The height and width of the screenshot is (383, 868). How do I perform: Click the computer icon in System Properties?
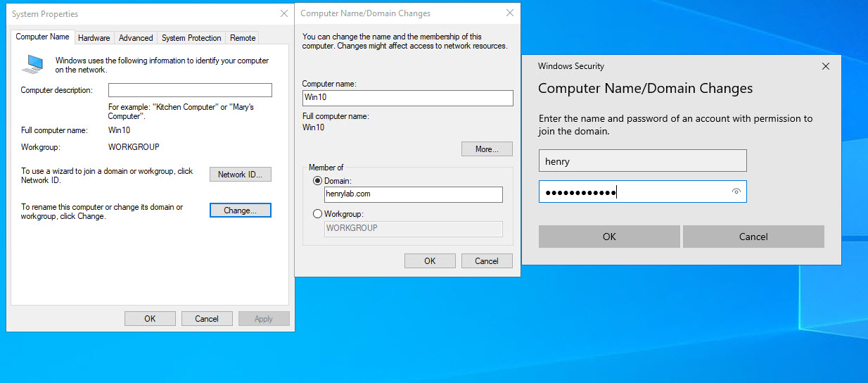32,65
